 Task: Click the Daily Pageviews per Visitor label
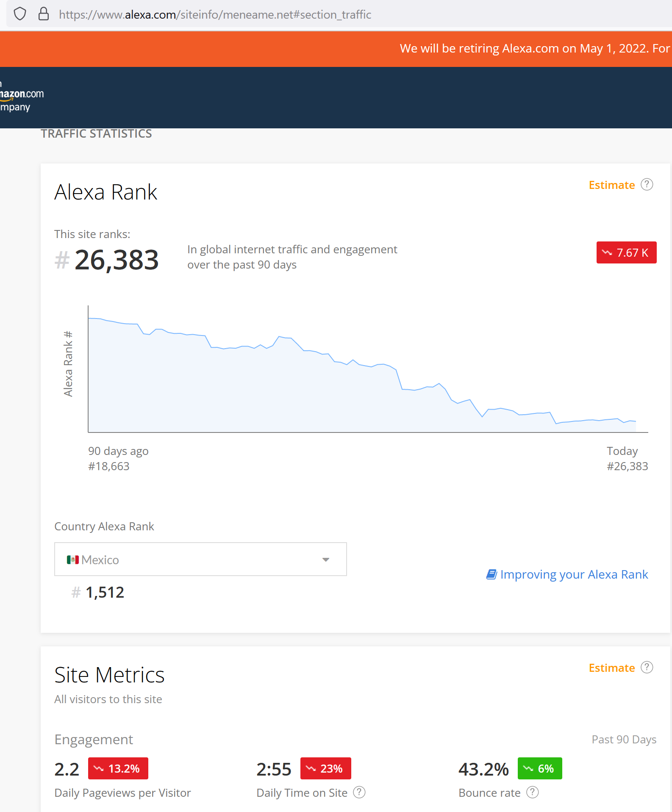click(122, 793)
